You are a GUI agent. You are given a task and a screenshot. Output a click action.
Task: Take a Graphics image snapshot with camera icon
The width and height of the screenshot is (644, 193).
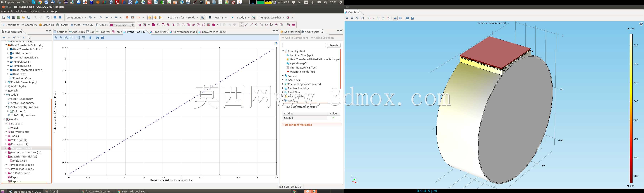(407, 18)
